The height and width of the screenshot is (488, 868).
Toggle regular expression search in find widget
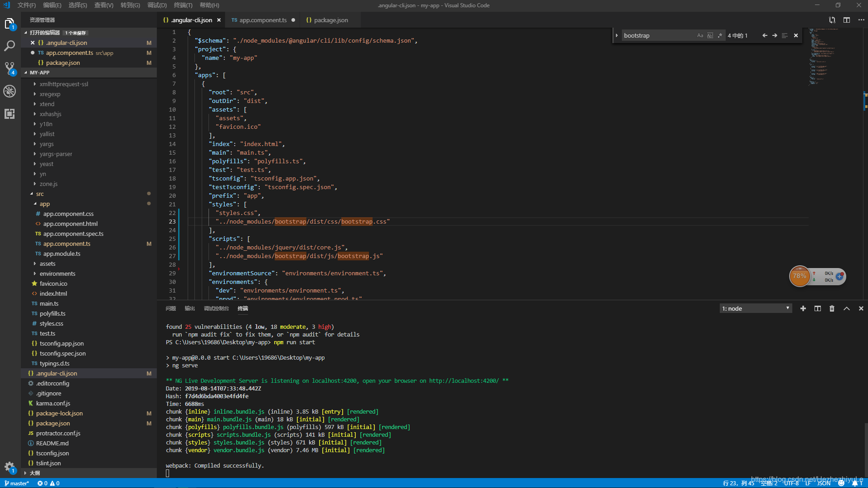click(x=720, y=35)
